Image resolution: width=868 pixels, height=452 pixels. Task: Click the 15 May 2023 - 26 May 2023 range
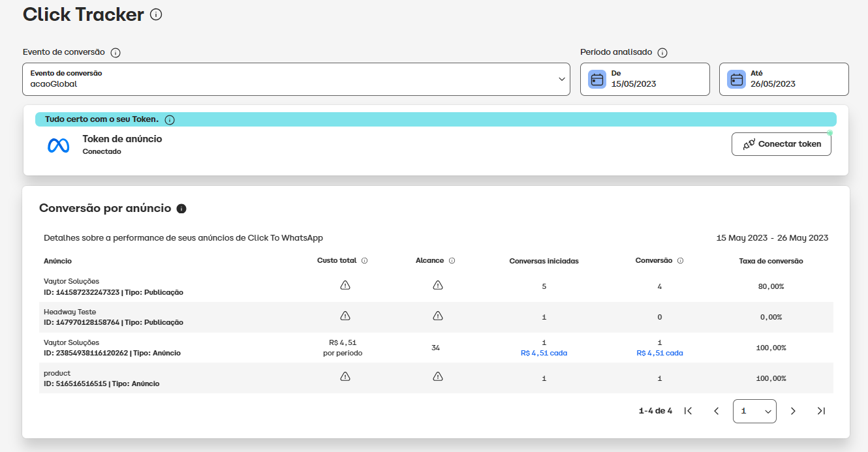(772, 237)
